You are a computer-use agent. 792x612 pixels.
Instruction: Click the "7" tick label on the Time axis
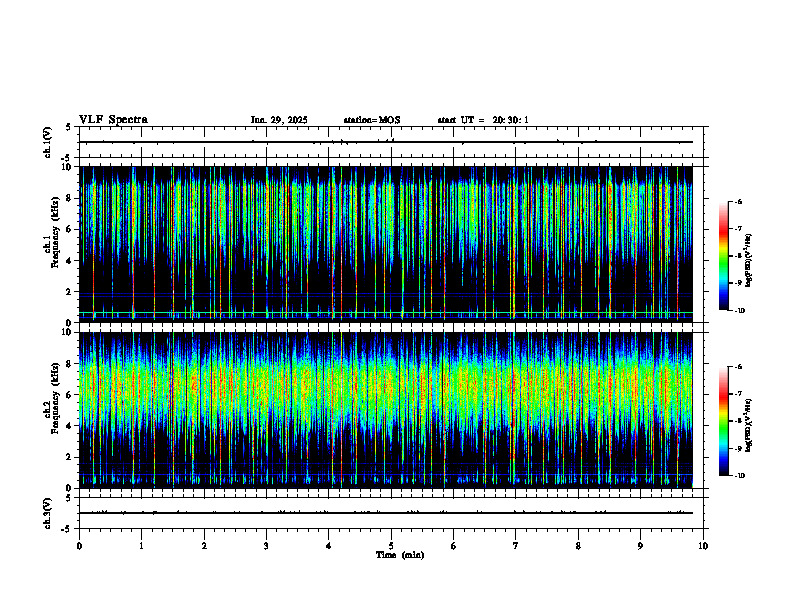pyautogui.click(x=516, y=546)
